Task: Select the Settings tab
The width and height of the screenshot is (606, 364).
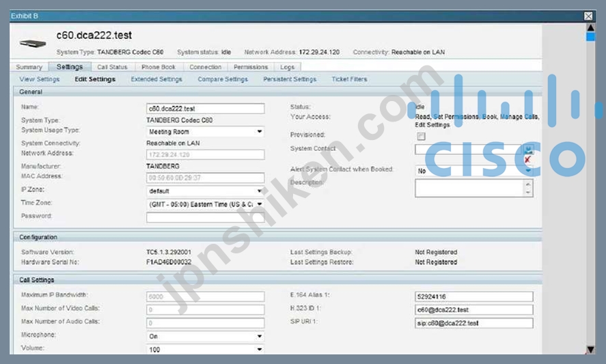Action: tap(70, 66)
